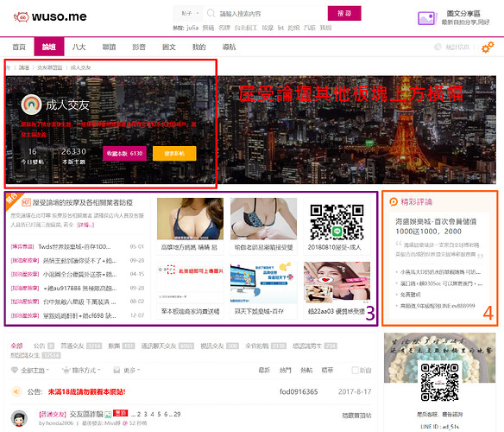The width and height of the screenshot is (504, 432).
Task: Open the blue bra photo thumbnail
Action: coord(190,219)
